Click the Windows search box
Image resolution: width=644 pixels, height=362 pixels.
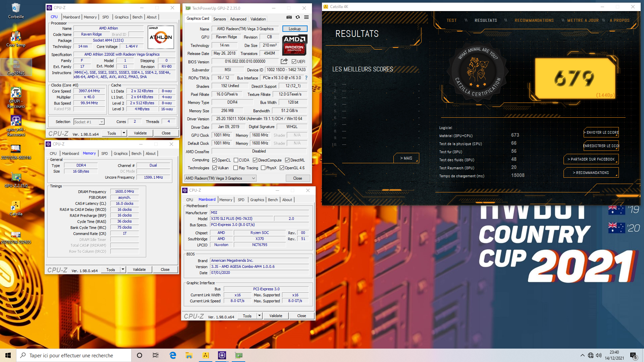pos(74,355)
